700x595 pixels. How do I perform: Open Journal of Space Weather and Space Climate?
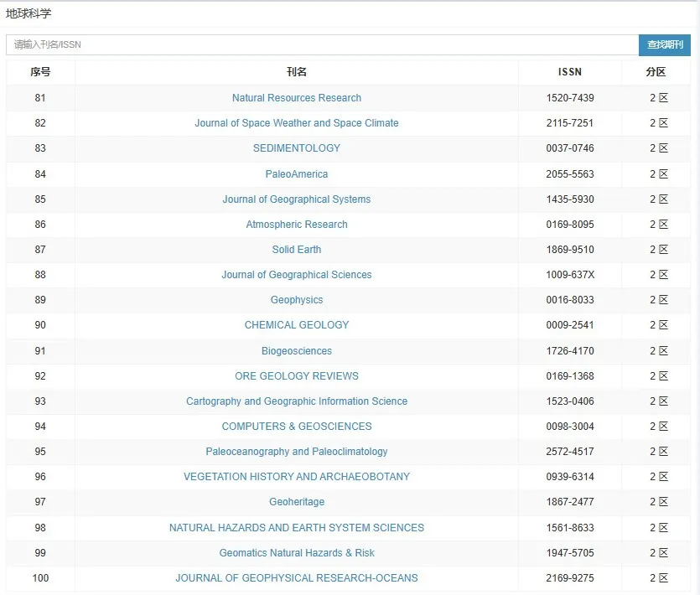(297, 122)
